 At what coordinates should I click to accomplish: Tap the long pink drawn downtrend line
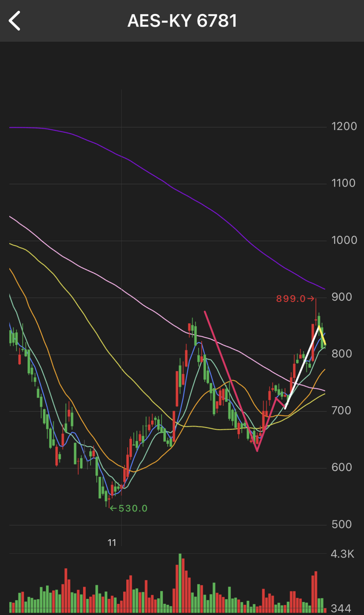pos(231,381)
